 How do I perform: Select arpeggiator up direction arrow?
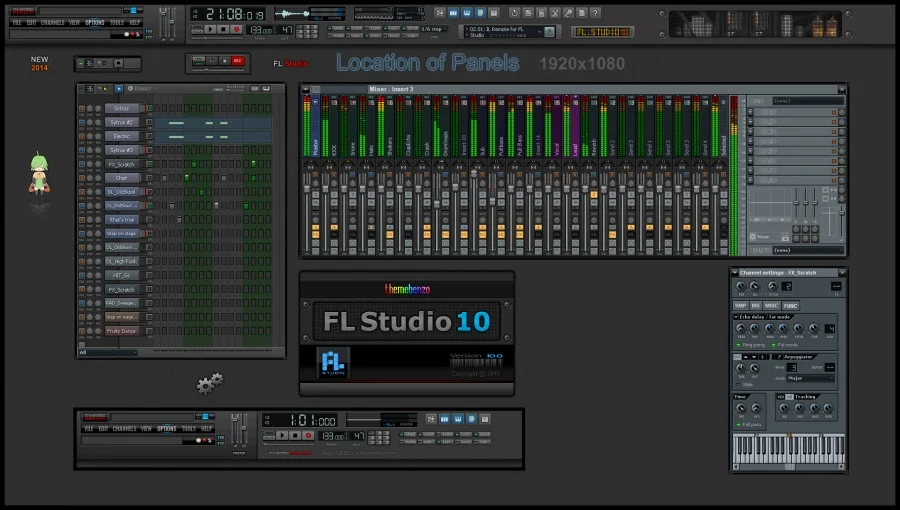pyautogui.click(x=746, y=357)
